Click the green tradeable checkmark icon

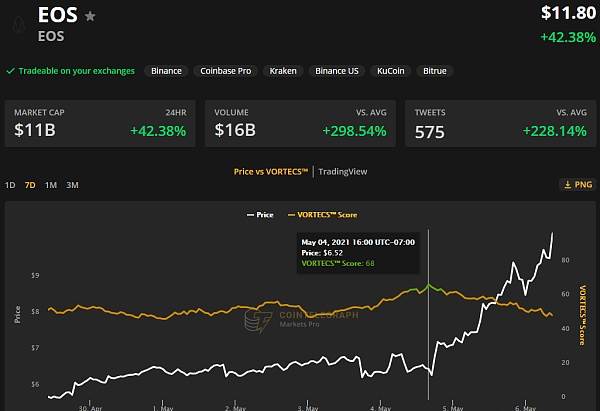11,71
